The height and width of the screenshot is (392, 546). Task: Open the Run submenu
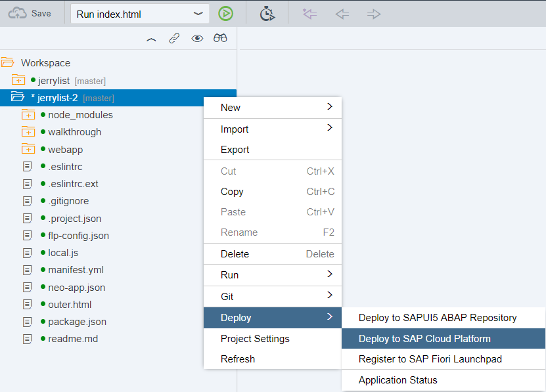272,275
